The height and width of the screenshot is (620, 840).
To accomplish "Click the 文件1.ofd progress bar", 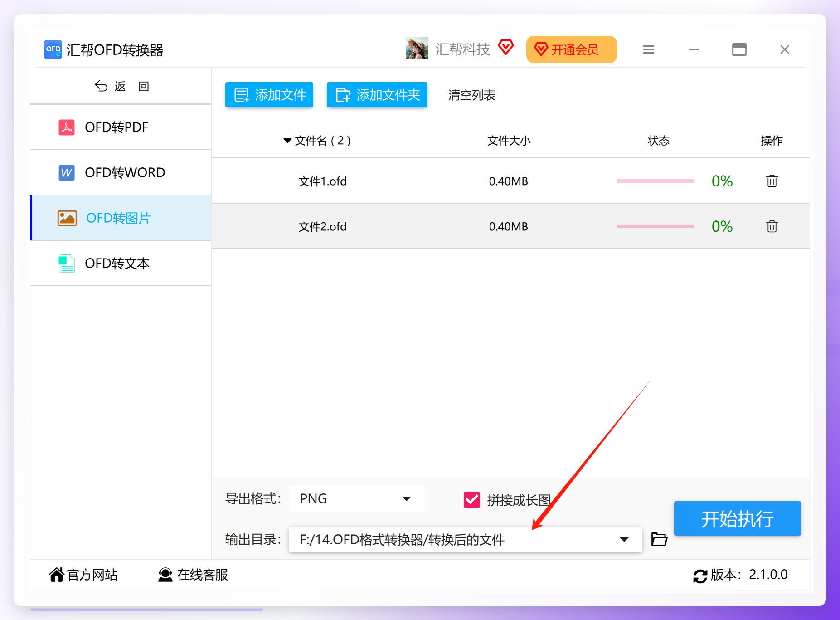I will [655, 181].
